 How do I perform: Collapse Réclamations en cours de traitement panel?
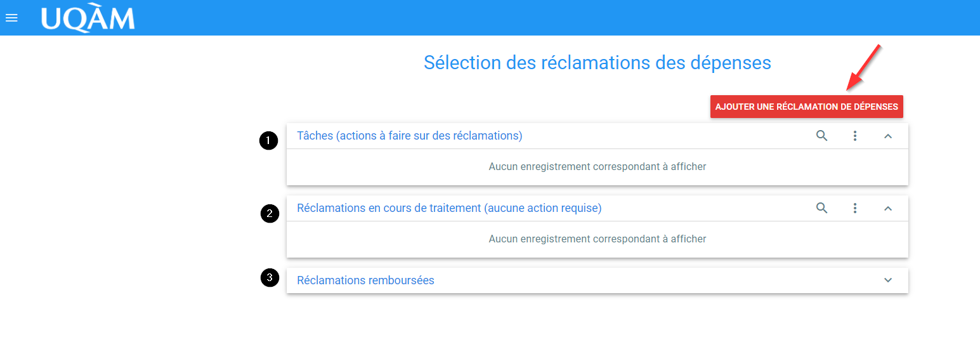tap(888, 208)
